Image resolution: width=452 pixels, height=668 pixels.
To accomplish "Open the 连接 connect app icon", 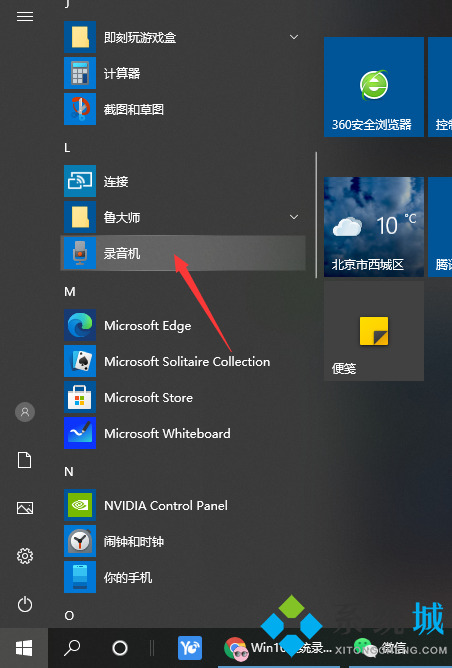I will pyautogui.click(x=80, y=181).
